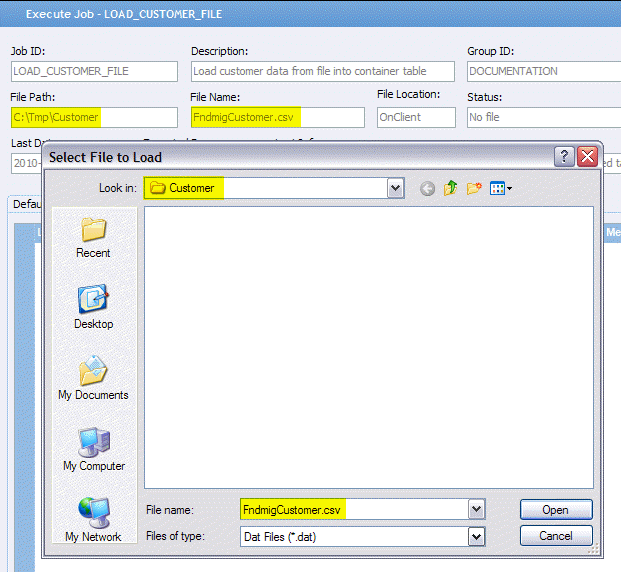This screenshot has width=621, height=572.
Task: Open My Network places
Action: [x=93, y=520]
